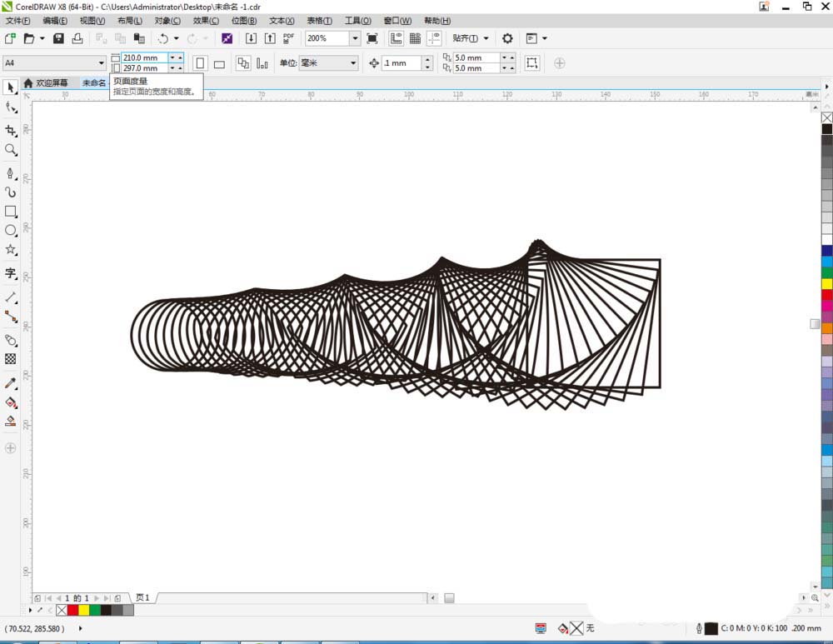Select the Pick tool in toolbox
833x644 pixels.
tap(11, 87)
